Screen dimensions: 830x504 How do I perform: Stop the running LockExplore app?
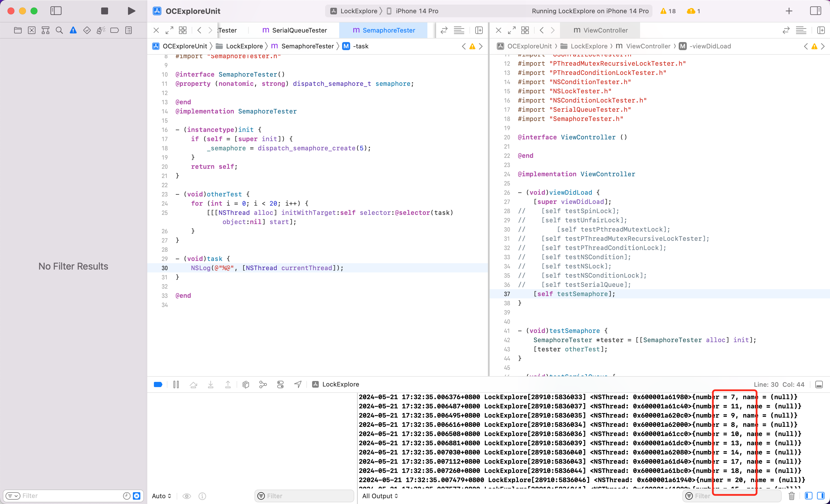click(x=104, y=11)
